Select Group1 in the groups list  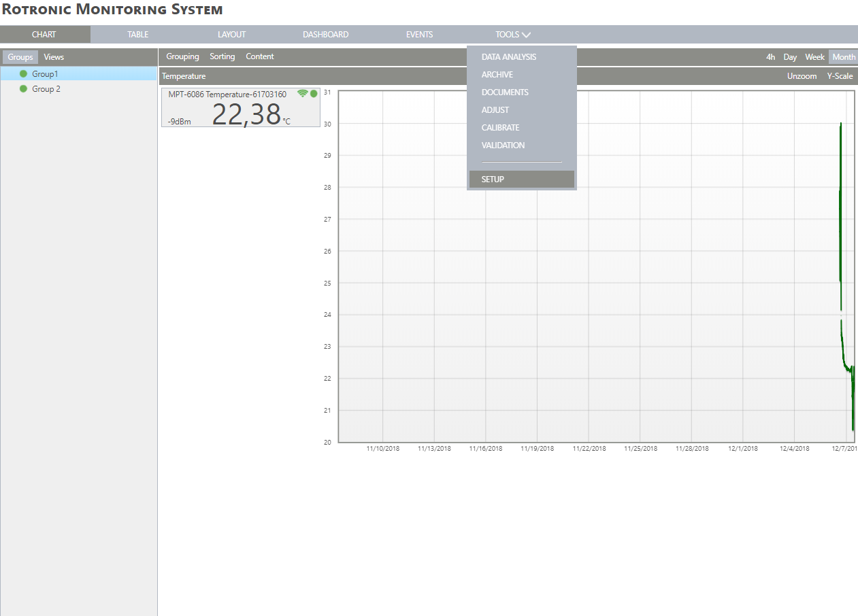pos(78,73)
